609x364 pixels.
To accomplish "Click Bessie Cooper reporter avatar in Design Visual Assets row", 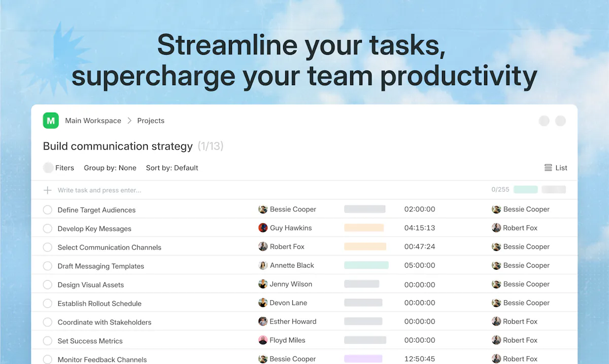I will pos(496,284).
